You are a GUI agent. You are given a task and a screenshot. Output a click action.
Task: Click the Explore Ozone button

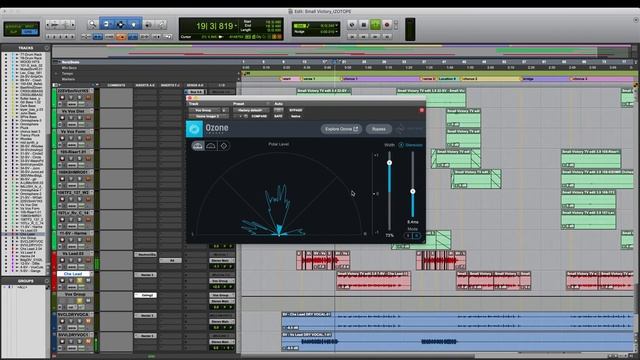click(x=341, y=129)
